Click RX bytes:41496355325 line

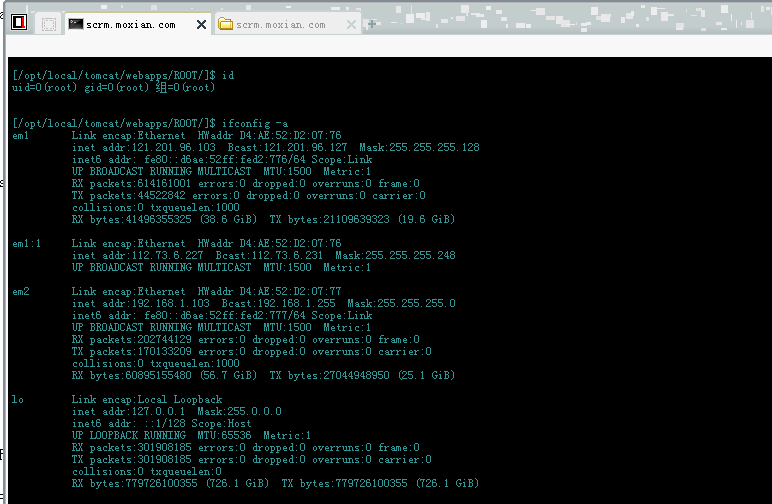(x=263, y=220)
